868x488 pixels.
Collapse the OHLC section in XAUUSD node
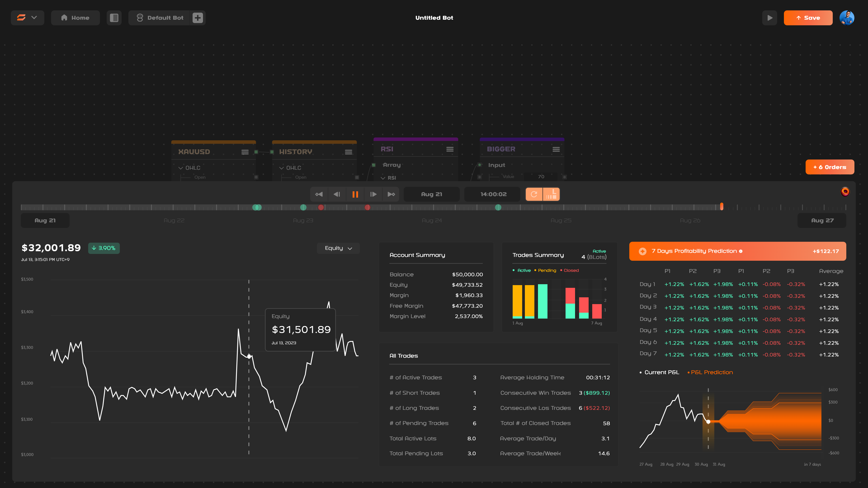tap(181, 168)
